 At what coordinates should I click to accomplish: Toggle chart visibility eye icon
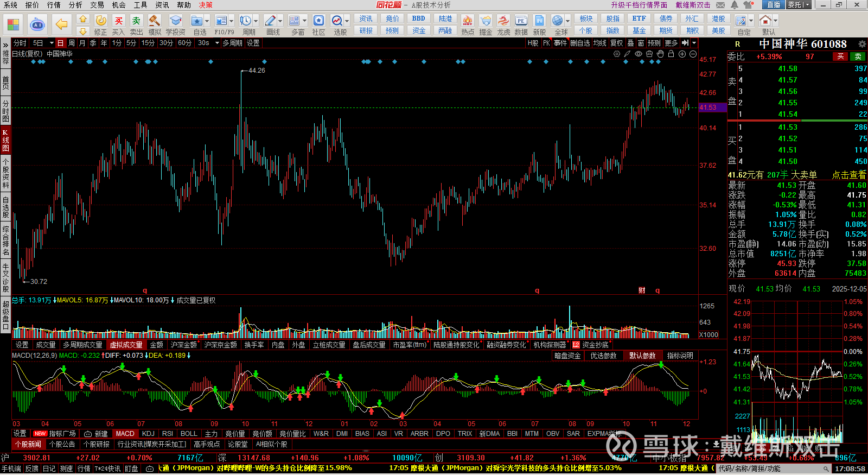tap(639, 54)
